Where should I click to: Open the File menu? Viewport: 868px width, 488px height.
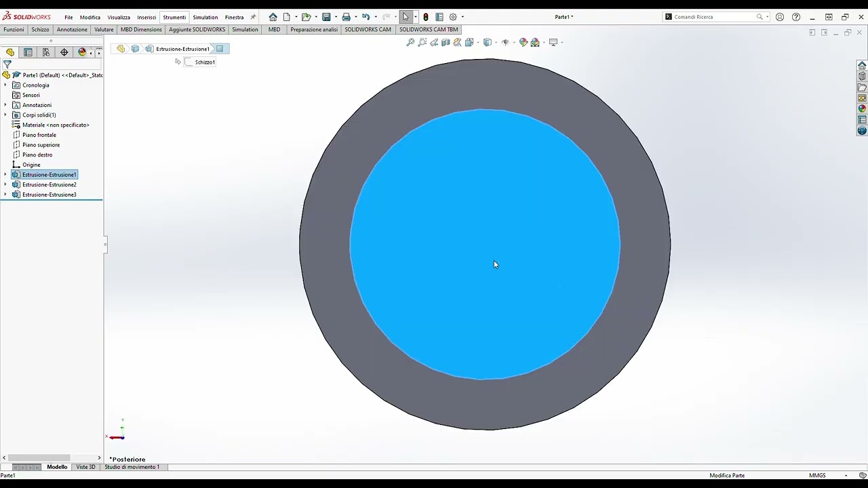(68, 17)
